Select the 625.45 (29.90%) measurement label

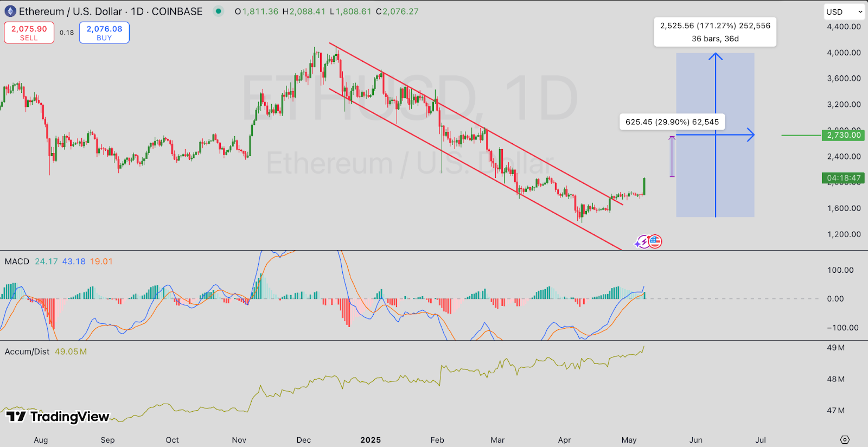tap(672, 122)
